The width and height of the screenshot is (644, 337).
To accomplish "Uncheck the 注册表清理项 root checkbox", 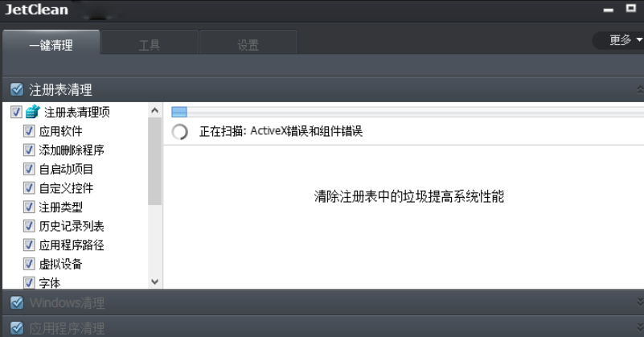I will point(16,112).
